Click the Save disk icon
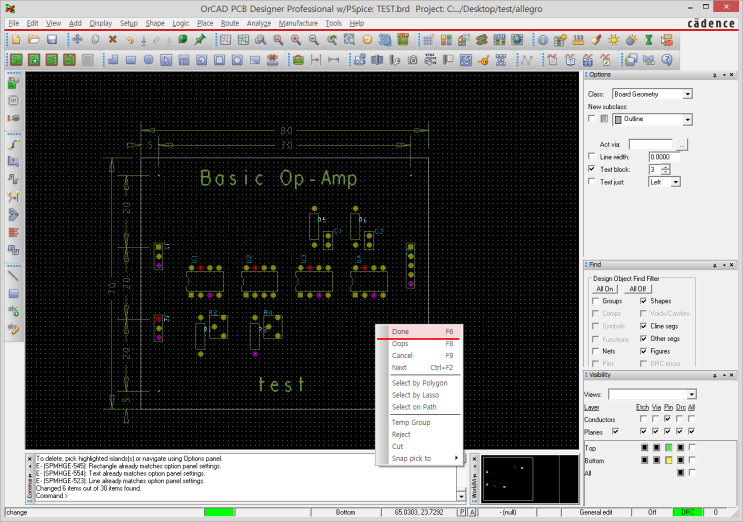743x522 pixels. (52, 40)
